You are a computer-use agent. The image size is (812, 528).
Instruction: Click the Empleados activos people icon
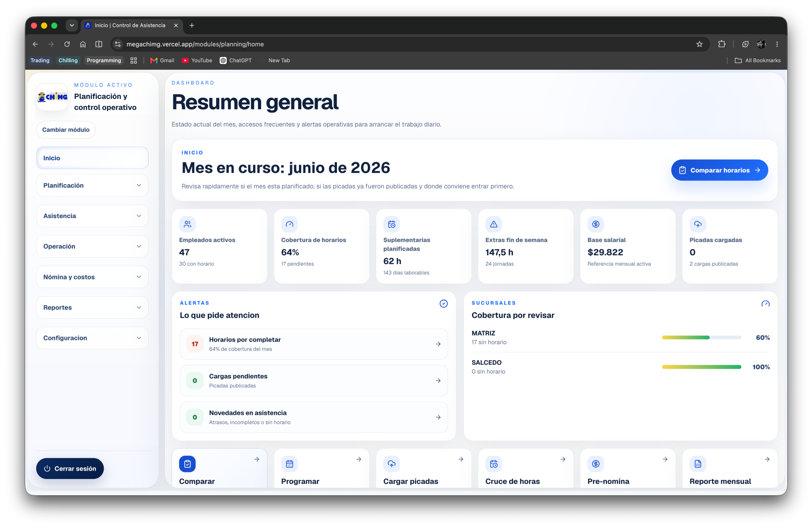click(x=187, y=224)
